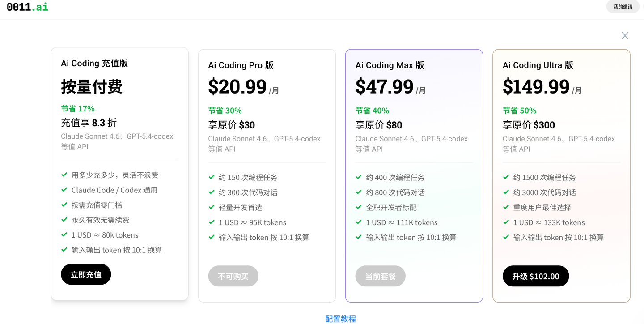The image size is (644, 324).
Task: Click checkmark beside 用多少充多少，灵活不浪费
Action: [x=64, y=175]
